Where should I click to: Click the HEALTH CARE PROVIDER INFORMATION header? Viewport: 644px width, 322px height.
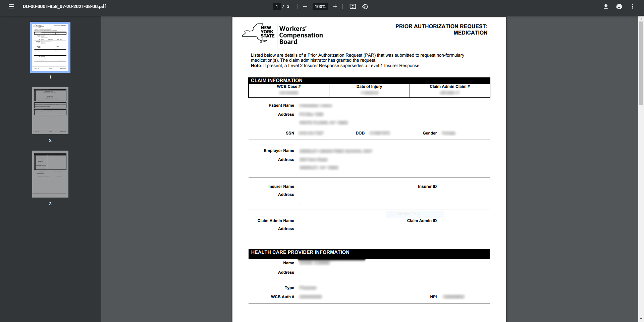300,252
